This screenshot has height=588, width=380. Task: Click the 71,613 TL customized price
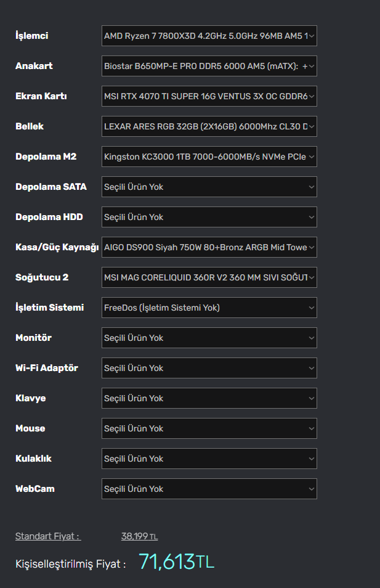(177, 561)
